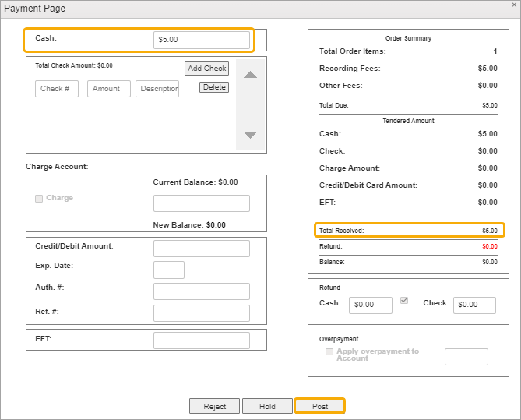521x420 pixels.
Task: Click the Refund Check amount field
Action: pyautogui.click(x=473, y=305)
